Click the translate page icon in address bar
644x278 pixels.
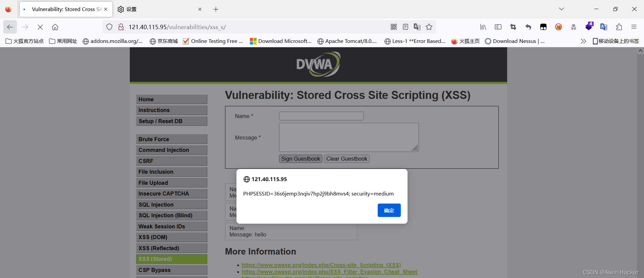pos(417,27)
